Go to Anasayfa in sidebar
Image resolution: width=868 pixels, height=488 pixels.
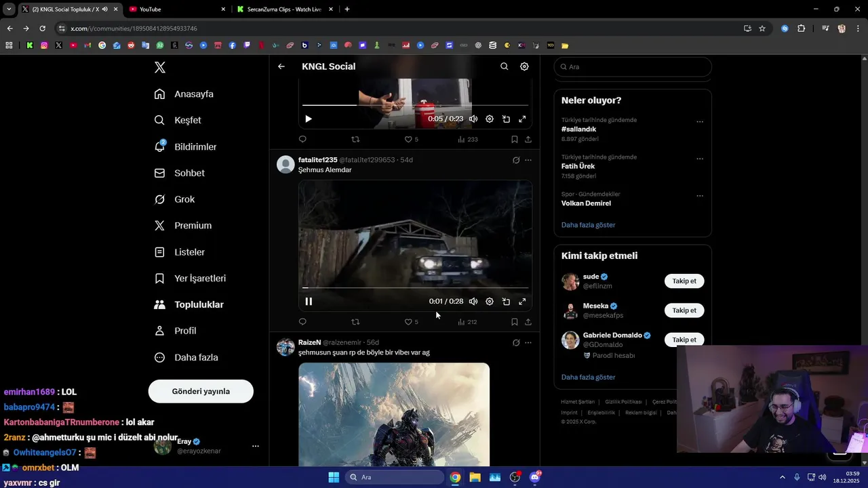(184, 94)
